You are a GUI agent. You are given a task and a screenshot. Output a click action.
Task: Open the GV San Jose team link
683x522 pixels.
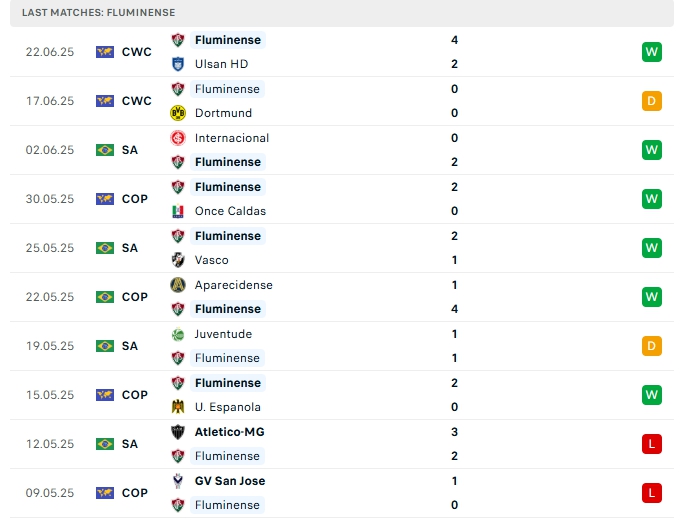230,481
